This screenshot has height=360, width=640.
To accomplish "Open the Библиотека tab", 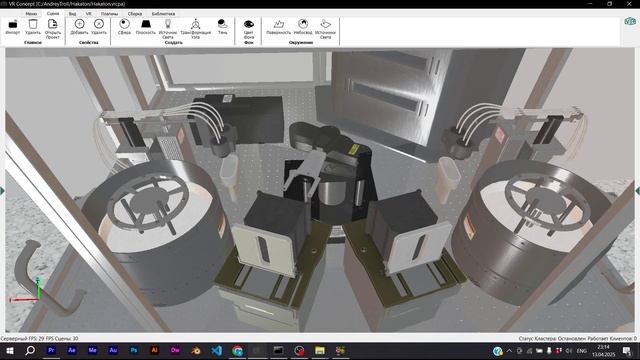I will click(163, 14).
